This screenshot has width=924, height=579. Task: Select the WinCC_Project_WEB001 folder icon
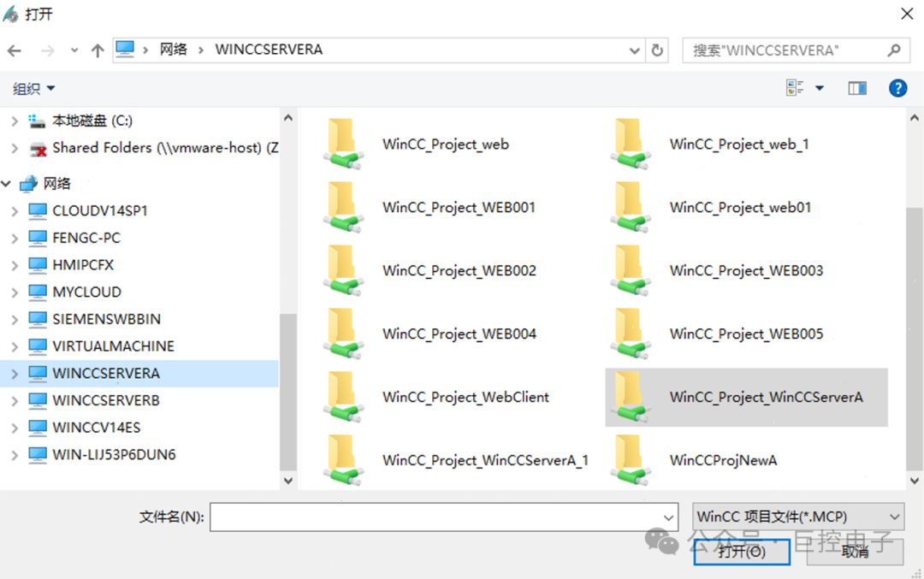343,207
